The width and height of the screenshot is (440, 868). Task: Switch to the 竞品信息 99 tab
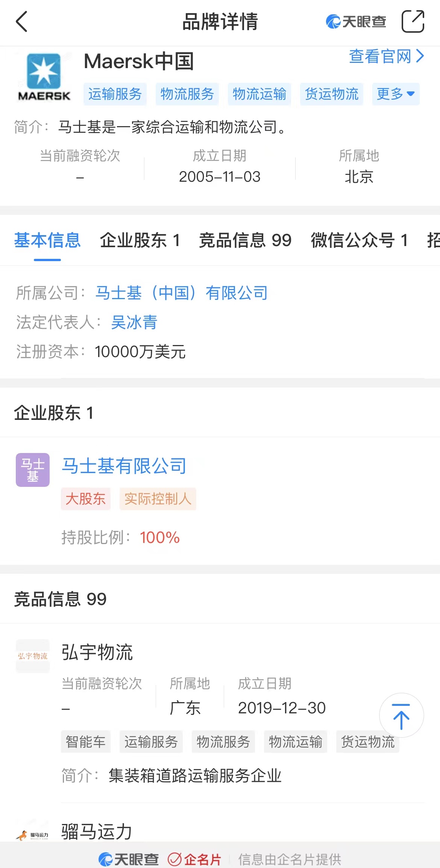(245, 240)
